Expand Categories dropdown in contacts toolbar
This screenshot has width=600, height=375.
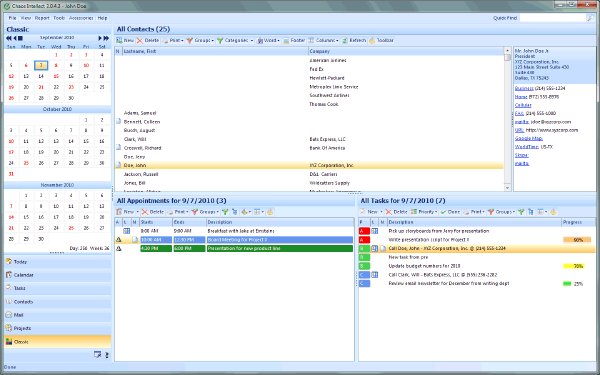(x=235, y=41)
